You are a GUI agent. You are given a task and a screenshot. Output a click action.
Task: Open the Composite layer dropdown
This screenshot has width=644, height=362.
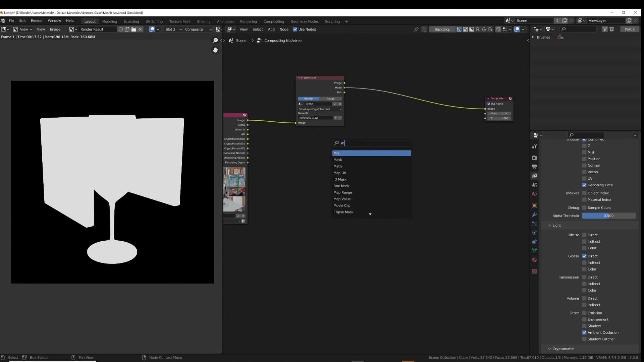[x=198, y=29]
